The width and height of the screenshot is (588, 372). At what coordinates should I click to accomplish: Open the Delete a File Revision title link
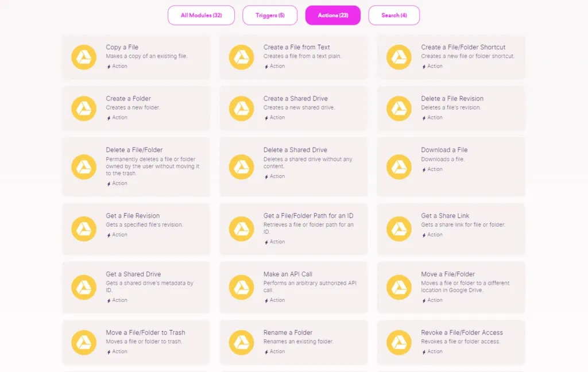click(x=452, y=99)
